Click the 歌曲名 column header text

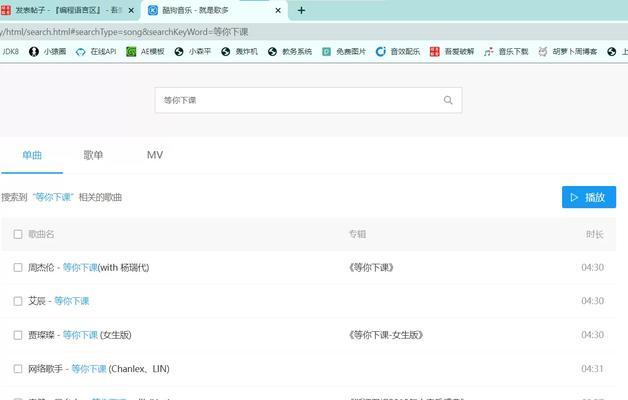tap(41, 234)
